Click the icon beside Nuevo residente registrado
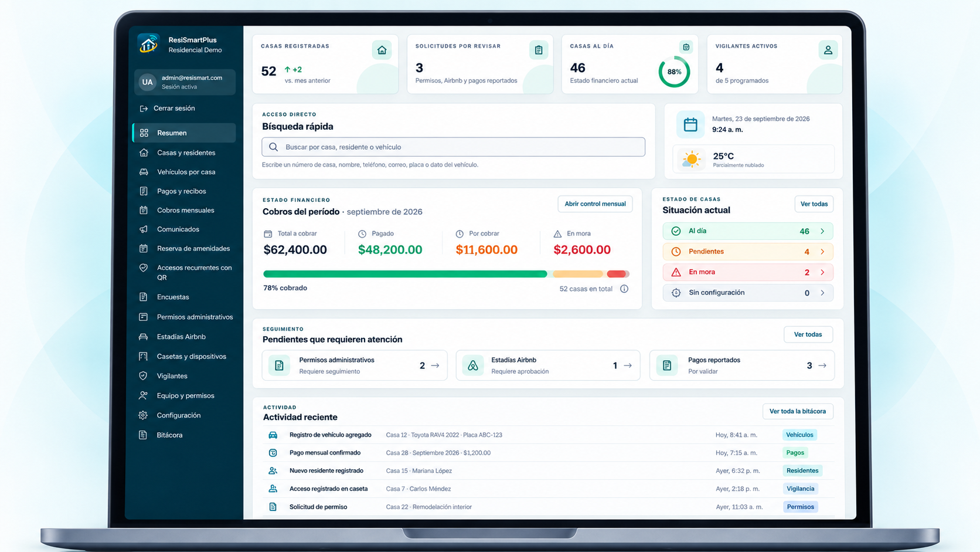This screenshot has width=980, height=552. [273, 471]
